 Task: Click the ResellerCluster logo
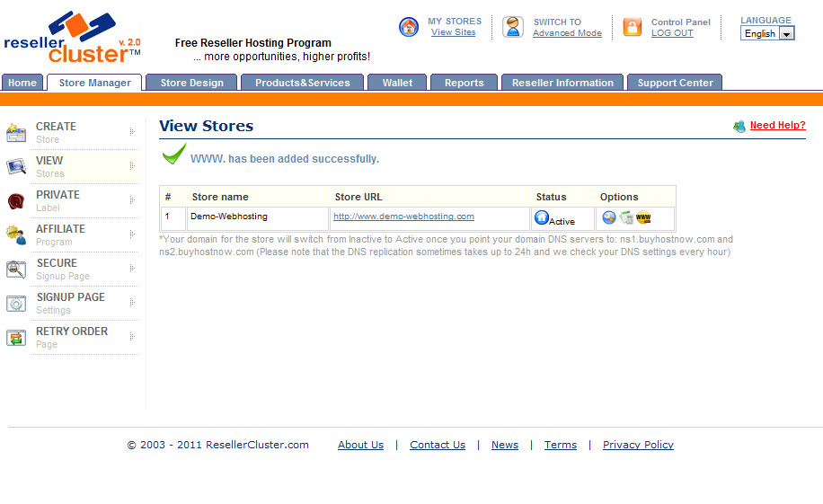(x=73, y=37)
